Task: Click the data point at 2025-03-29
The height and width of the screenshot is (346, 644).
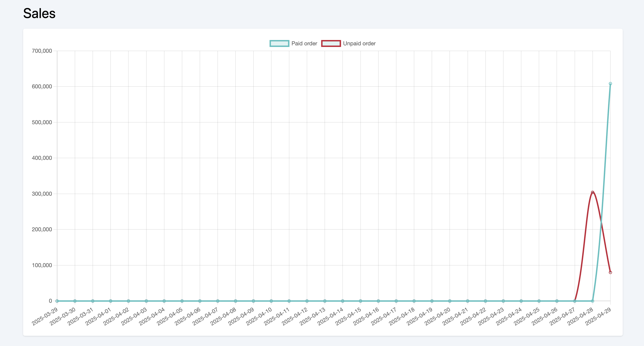Action: (x=57, y=301)
